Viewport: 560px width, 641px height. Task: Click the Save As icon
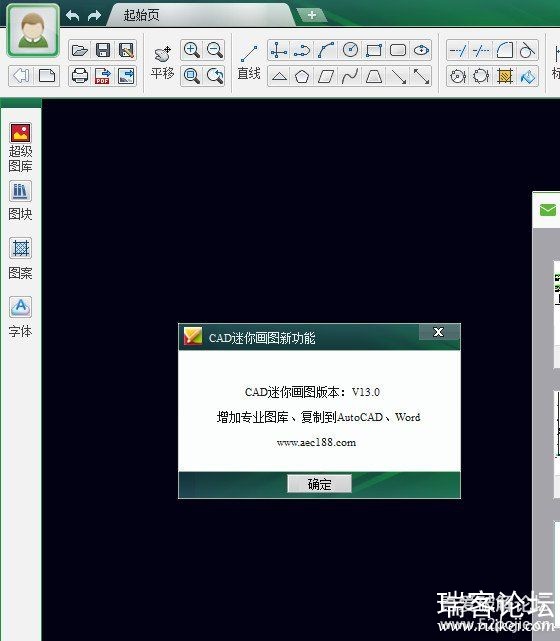tap(126, 50)
